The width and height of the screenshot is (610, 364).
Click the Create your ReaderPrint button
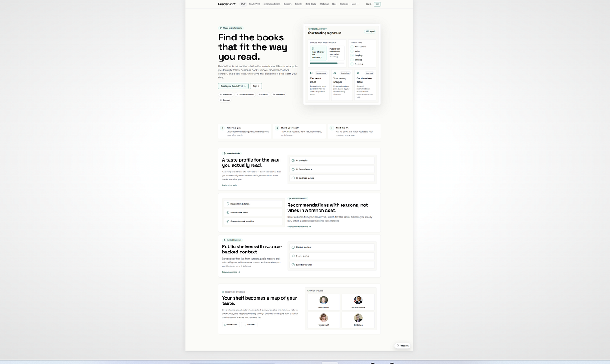(x=234, y=86)
